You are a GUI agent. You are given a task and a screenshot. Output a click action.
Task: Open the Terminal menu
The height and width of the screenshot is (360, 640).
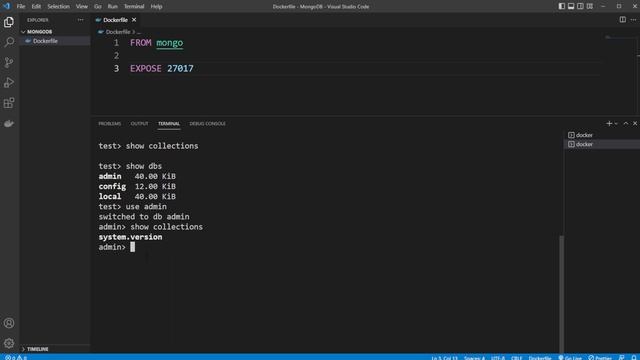click(134, 7)
